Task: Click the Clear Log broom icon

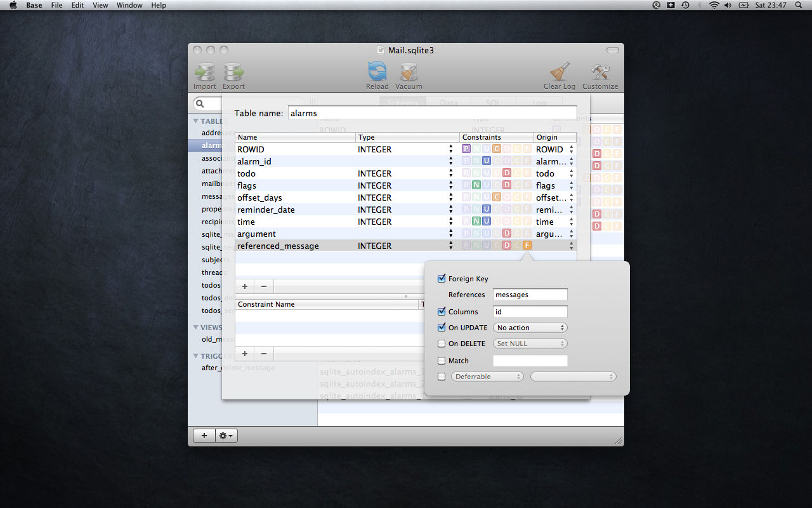Action: (559, 72)
